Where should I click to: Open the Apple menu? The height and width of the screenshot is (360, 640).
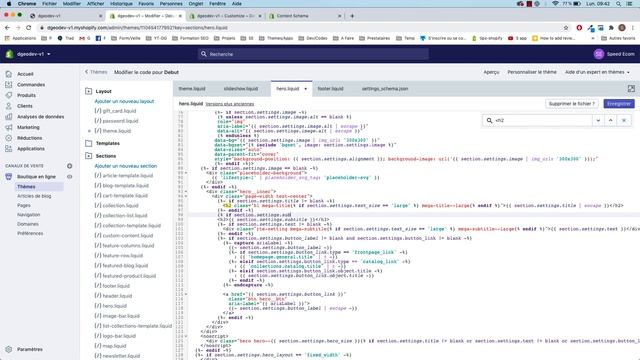click(x=9, y=4)
